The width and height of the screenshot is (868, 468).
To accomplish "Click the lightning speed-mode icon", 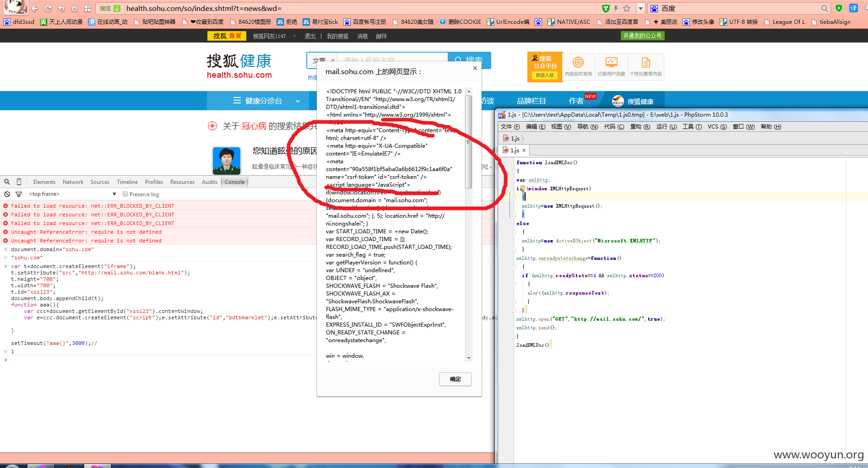I will point(616,8).
